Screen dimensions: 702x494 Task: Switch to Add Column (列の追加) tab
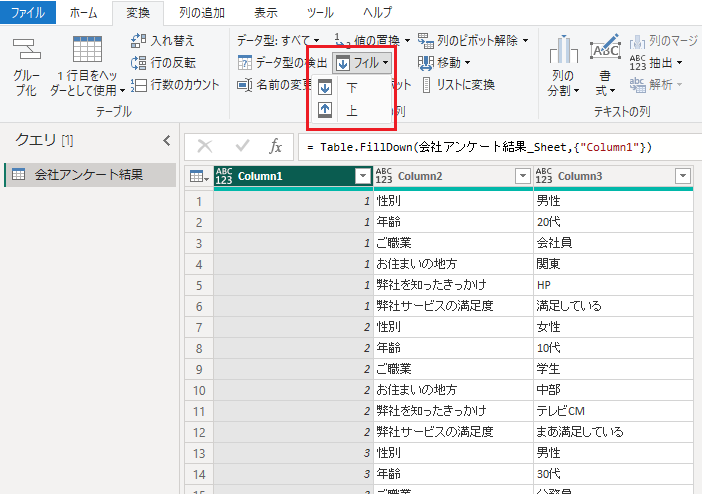202,13
